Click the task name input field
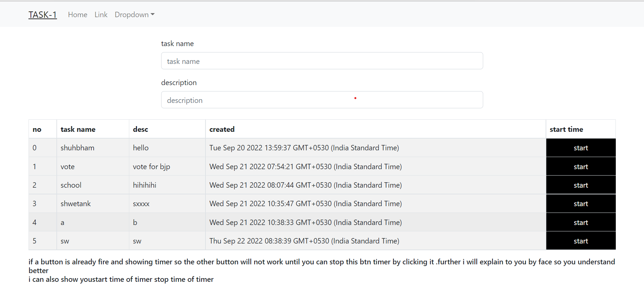Image resolution: width=644 pixels, height=302 pixels. point(322,61)
